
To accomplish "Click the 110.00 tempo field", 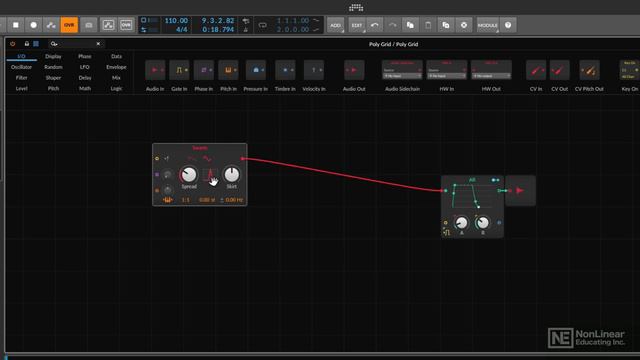I will pos(176,20).
